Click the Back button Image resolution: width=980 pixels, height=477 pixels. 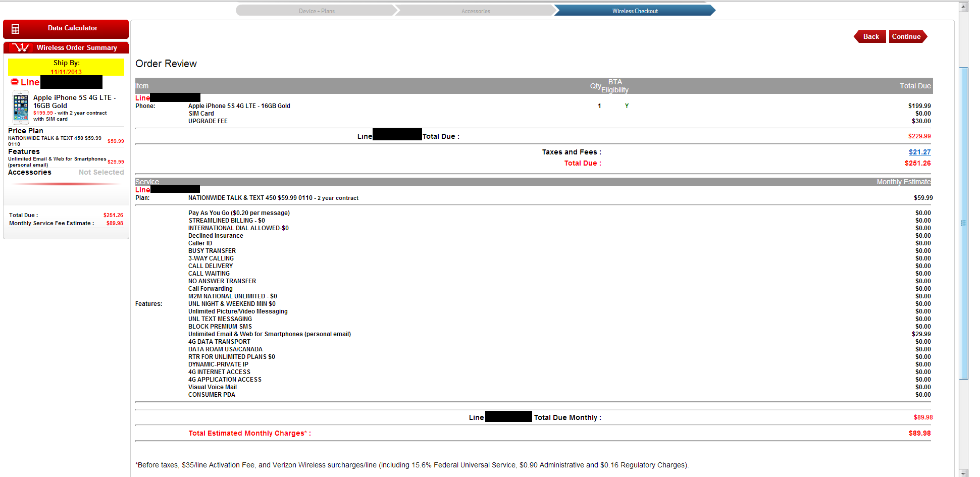point(870,36)
